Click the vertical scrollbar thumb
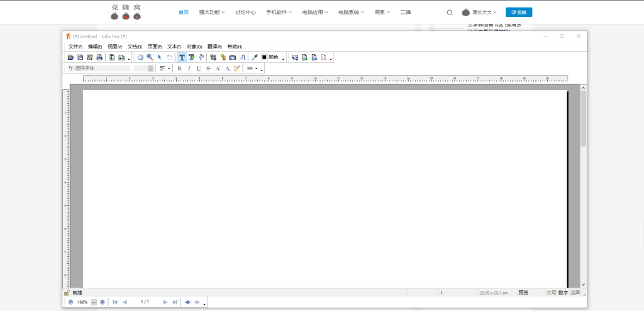Screen dimensions: 644x311 click(583, 118)
